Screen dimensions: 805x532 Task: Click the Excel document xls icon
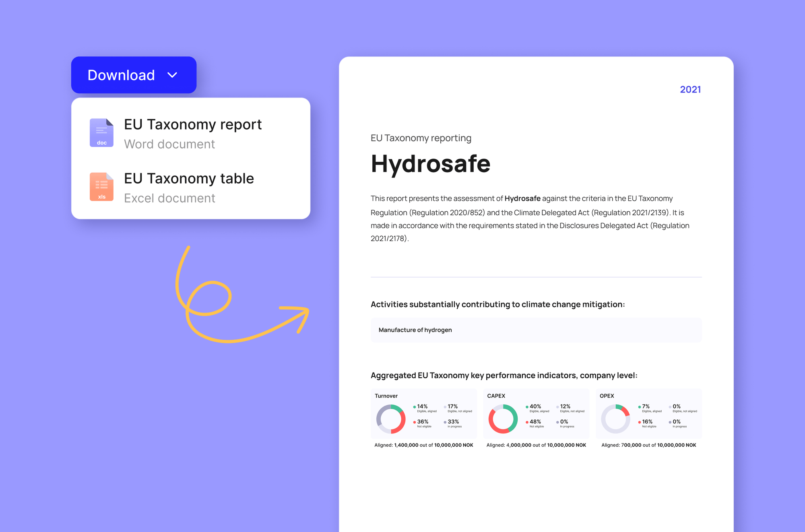click(101, 187)
